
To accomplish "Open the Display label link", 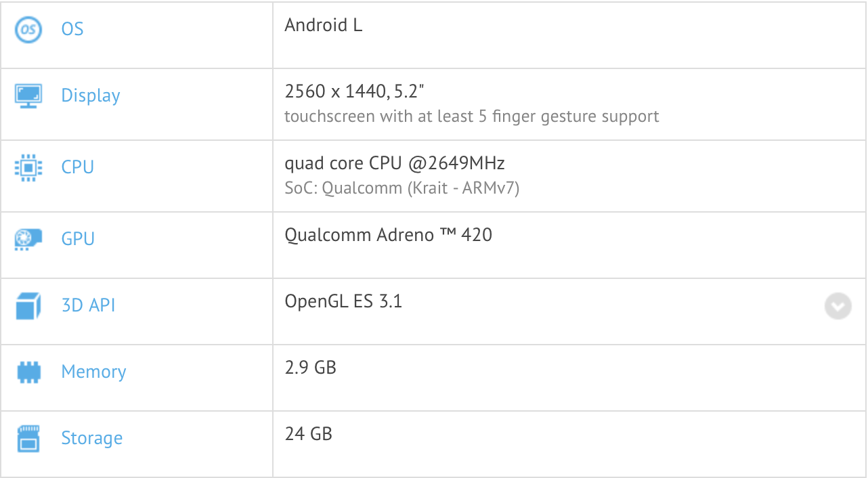I will coord(91,95).
